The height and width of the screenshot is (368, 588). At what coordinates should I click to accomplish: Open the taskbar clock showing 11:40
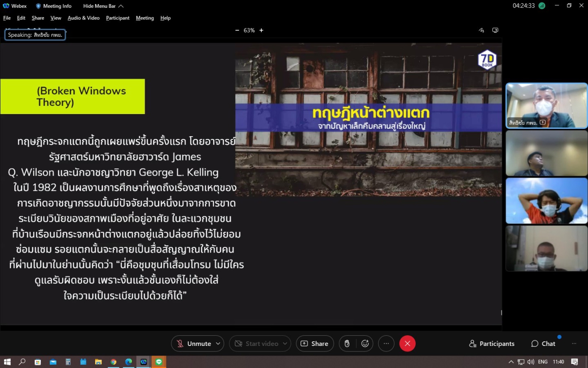[559, 362]
